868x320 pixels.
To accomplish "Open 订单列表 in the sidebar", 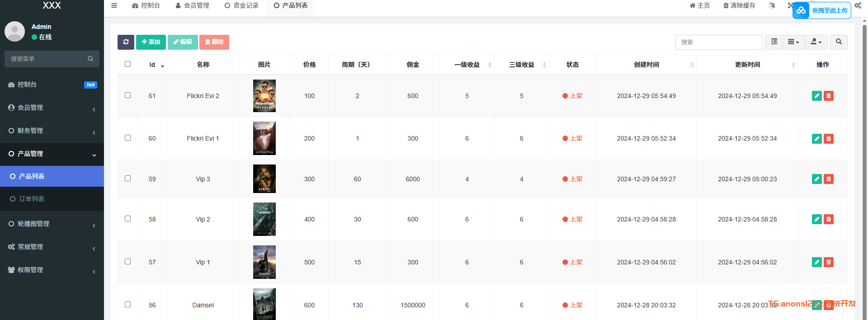I will click(32, 199).
